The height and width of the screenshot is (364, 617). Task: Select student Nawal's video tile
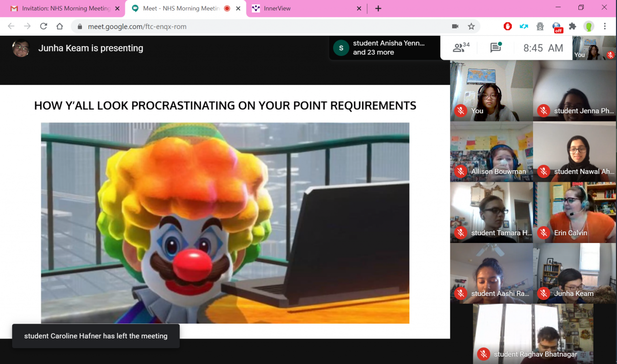click(575, 151)
